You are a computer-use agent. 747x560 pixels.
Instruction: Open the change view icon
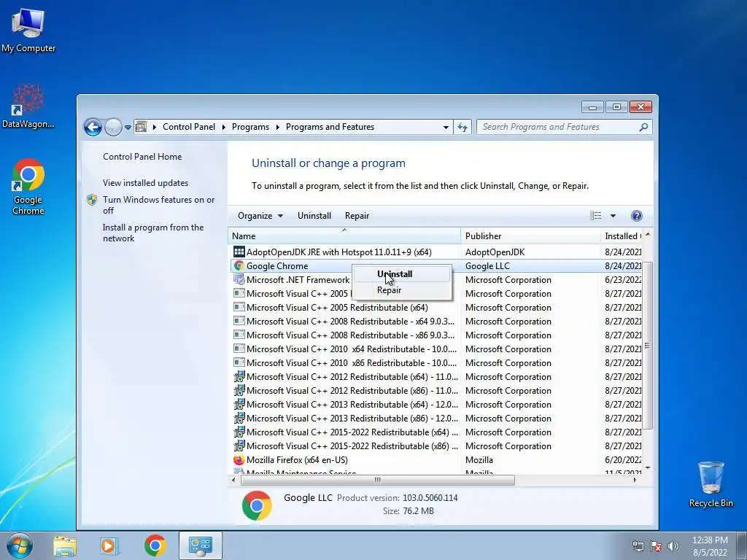[x=595, y=216]
